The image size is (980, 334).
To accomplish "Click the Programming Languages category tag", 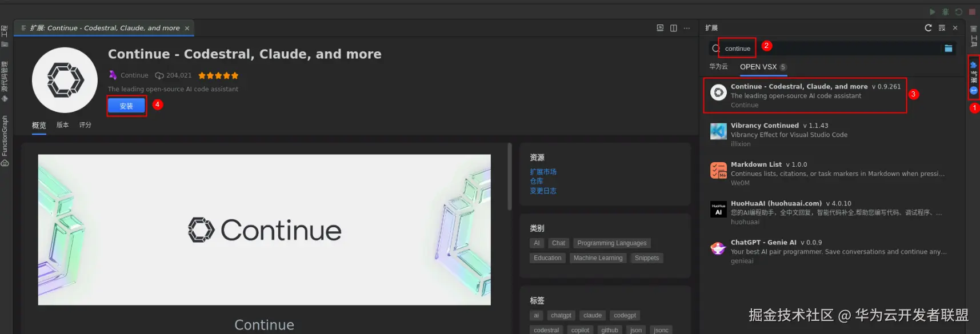I will coord(611,243).
